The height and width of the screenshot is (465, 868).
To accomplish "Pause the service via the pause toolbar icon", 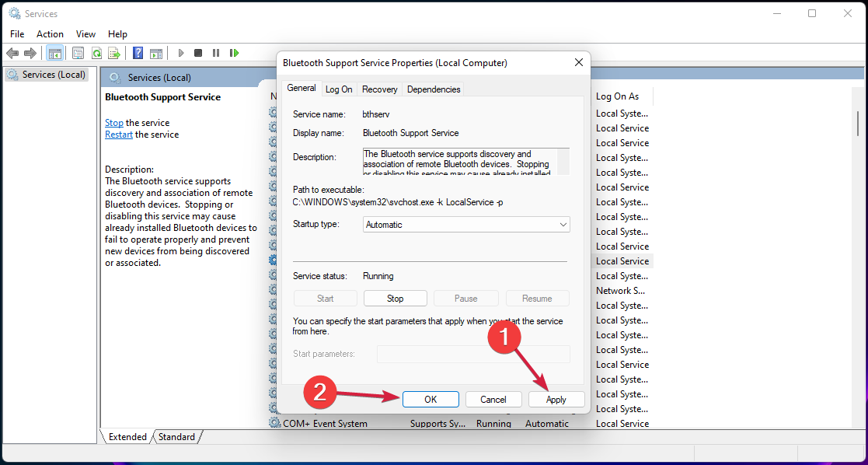I will point(216,52).
